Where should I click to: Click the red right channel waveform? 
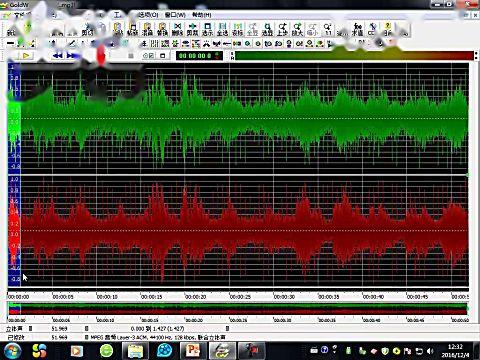pos(244,231)
